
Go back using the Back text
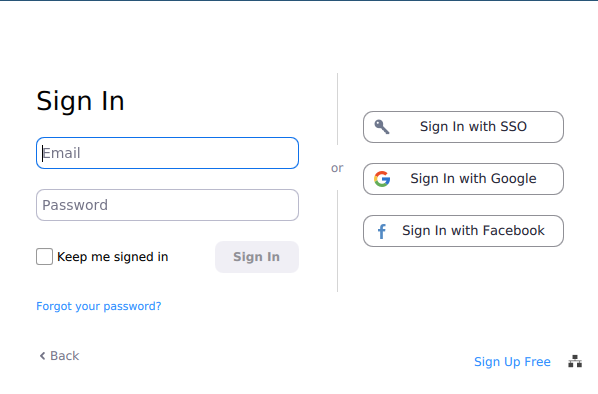(x=64, y=356)
